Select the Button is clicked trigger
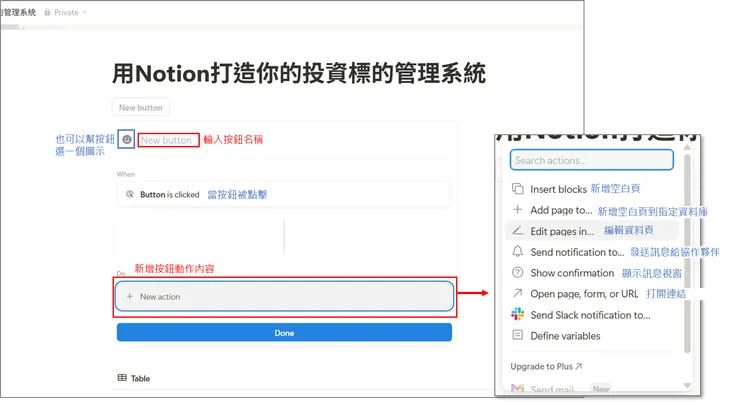 tap(284, 194)
